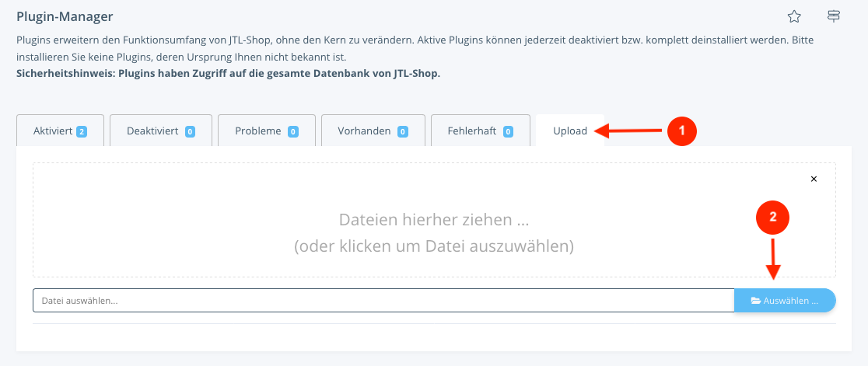868x366 pixels.
Task: Click 'Dateien hierher ziehen' drop area
Action: coord(434,220)
